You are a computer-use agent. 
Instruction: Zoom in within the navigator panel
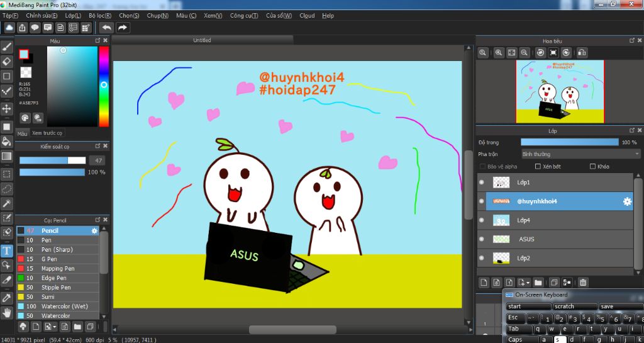click(x=499, y=53)
